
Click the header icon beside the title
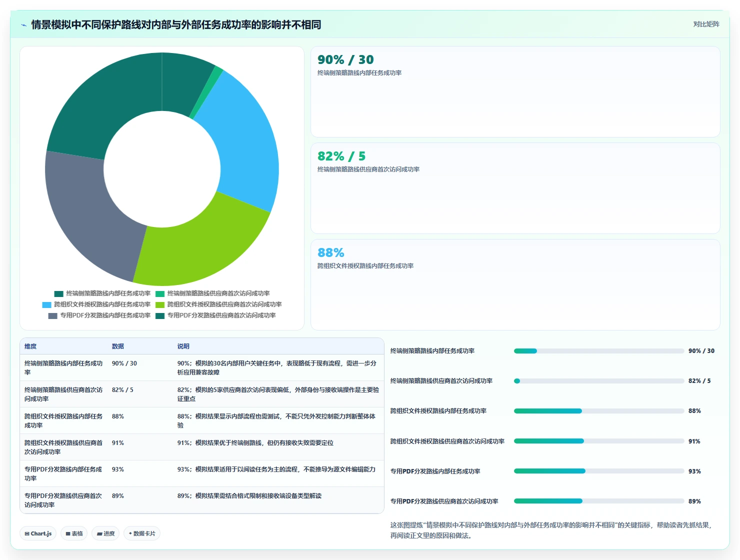[x=23, y=25]
